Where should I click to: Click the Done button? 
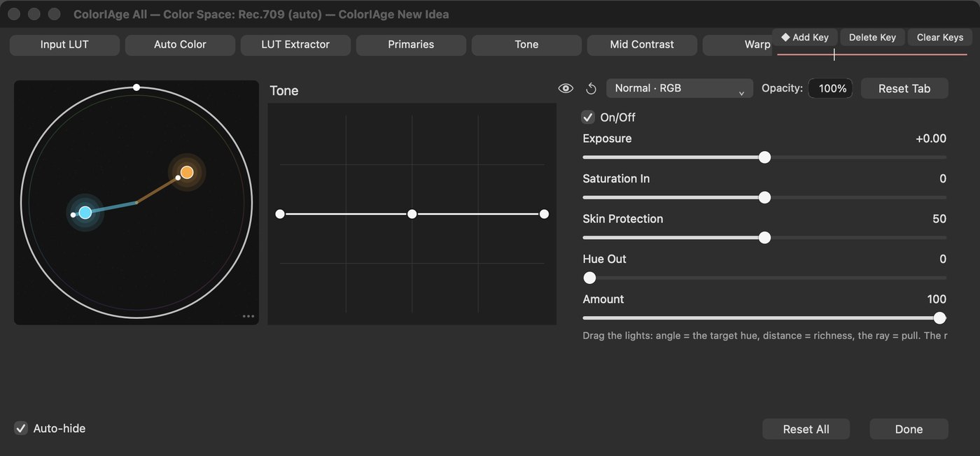click(x=909, y=429)
